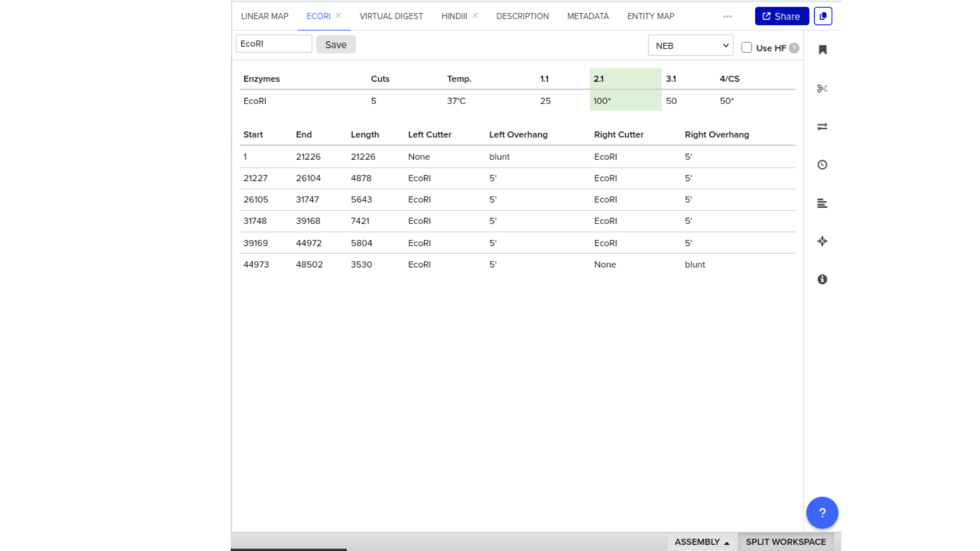
Task: Open the history clock icon
Action: coord(822,165)
